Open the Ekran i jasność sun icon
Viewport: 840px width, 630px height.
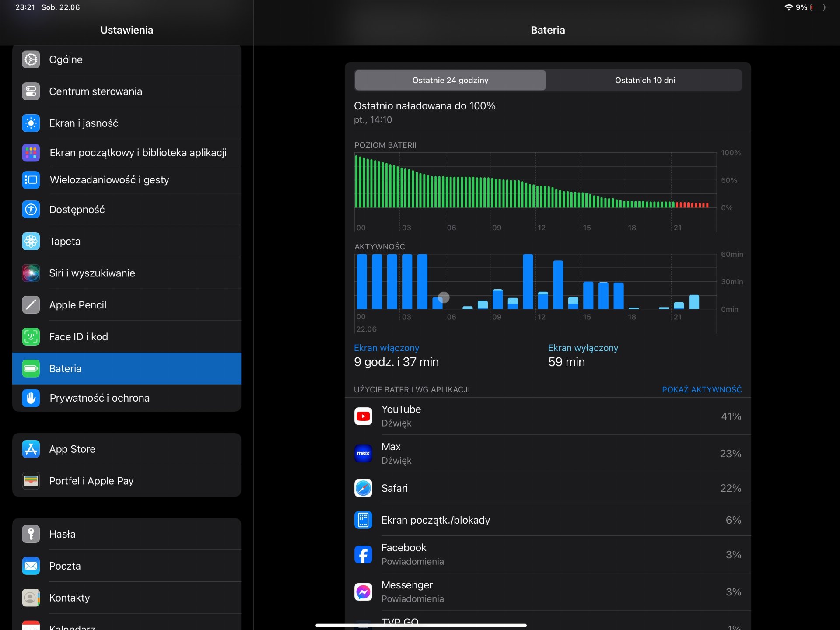pyautogui.click(x=31, y=123)
